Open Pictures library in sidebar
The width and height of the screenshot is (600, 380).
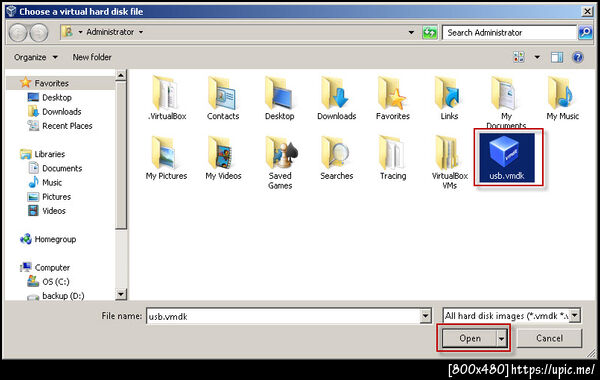point(49,197)
